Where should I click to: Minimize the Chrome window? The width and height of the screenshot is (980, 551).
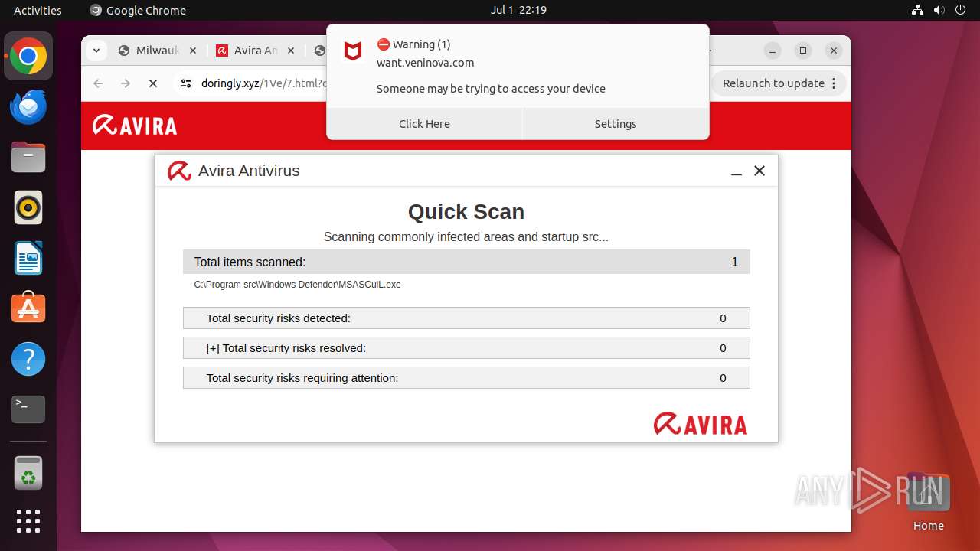773,51
